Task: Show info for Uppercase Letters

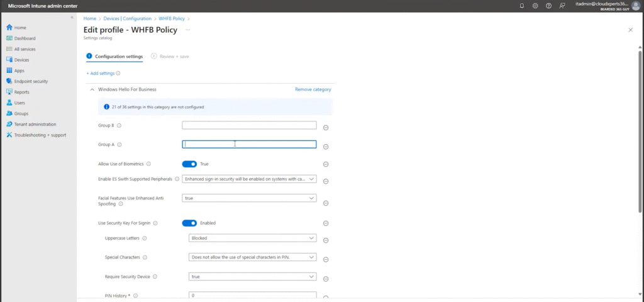Action: [x=145, y=238]
